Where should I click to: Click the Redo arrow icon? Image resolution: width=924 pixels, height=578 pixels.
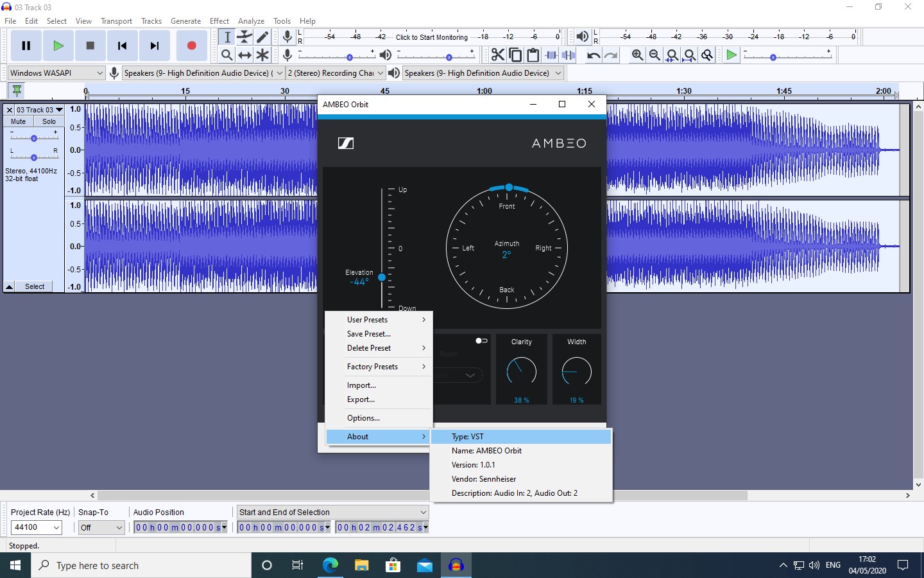611,55
